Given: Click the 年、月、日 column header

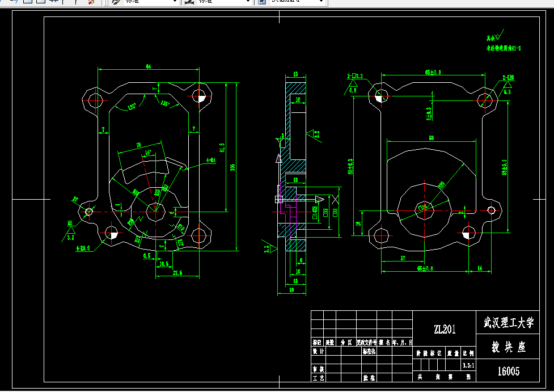Looking at the screenshot, I should (402, 342).
